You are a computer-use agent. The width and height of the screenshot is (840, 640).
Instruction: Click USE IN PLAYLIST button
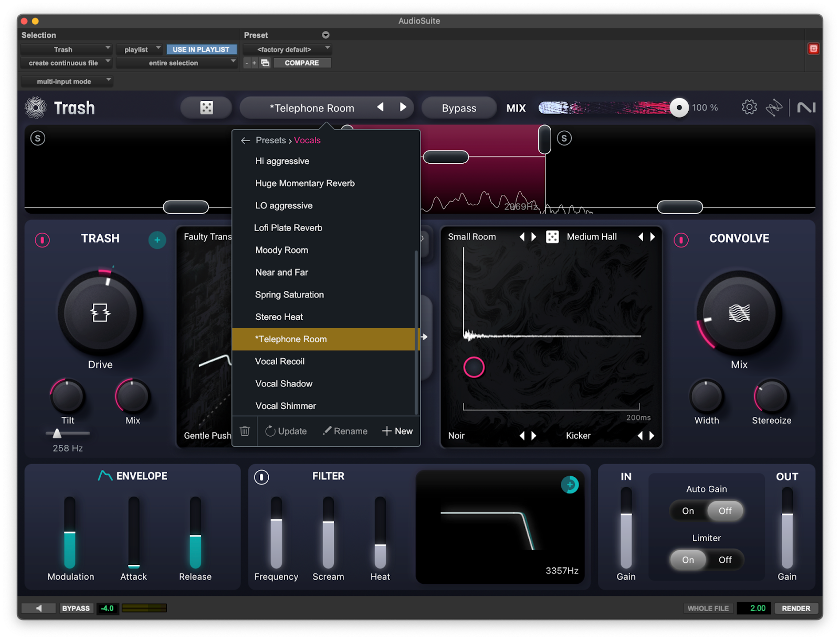coord(201,49)
